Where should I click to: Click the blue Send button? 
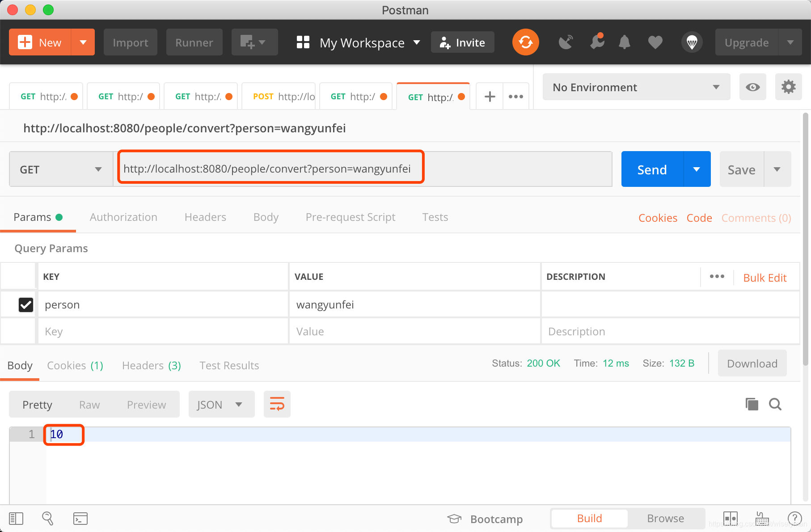tap(652, 169)
